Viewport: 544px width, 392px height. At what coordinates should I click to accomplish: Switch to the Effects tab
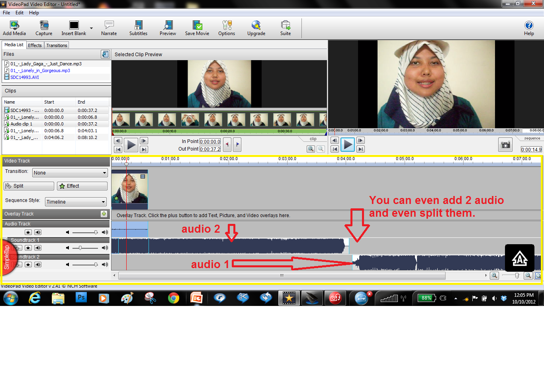click(35, 45)
